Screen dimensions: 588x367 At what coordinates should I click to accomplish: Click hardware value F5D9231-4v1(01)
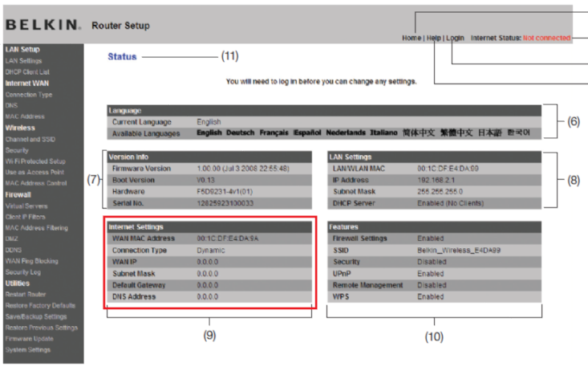point(225,192)
